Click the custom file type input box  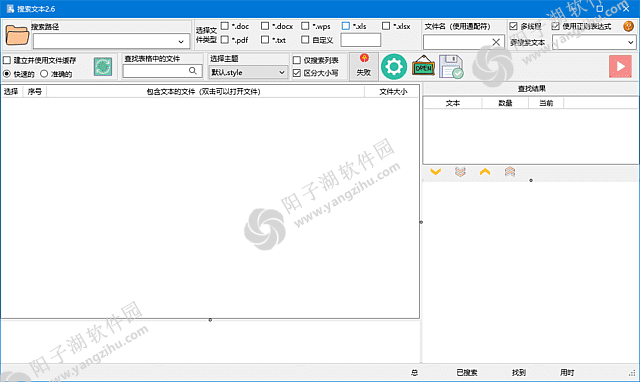(361, 40)
